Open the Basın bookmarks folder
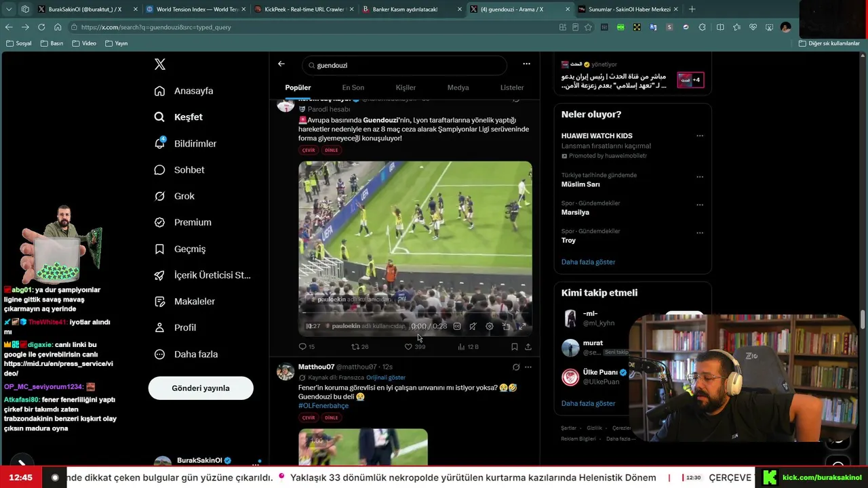The image size is (868, 488). pos(52,43)
